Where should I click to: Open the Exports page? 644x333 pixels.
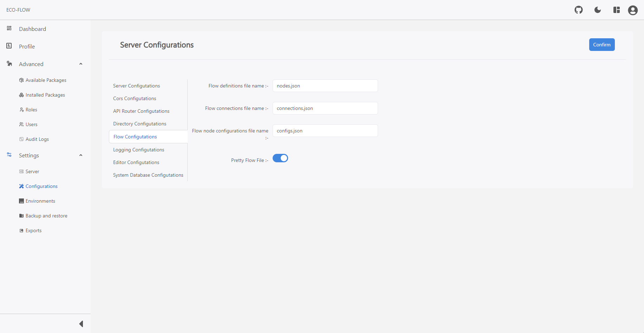pos(33,230)
